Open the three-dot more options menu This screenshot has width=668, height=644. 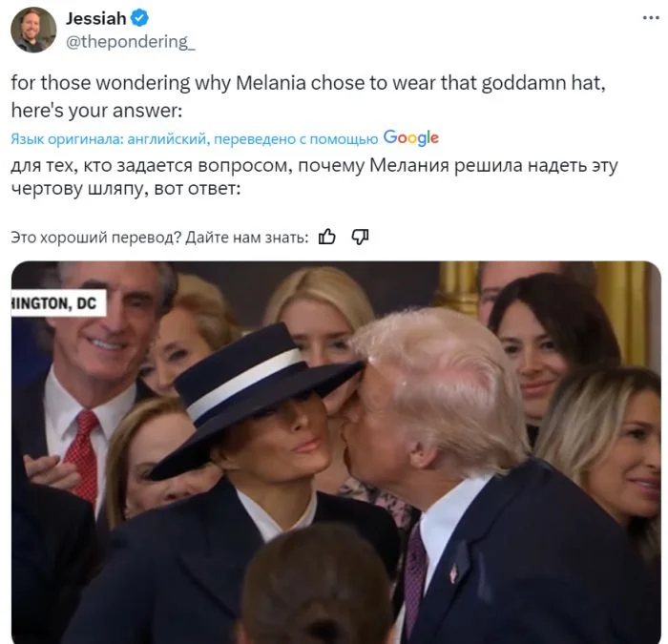651,17
